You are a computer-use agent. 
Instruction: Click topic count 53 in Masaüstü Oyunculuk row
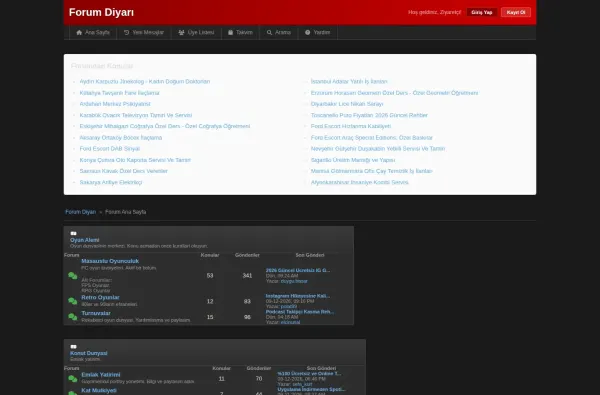pyautogui.click(x=210, y=276)
